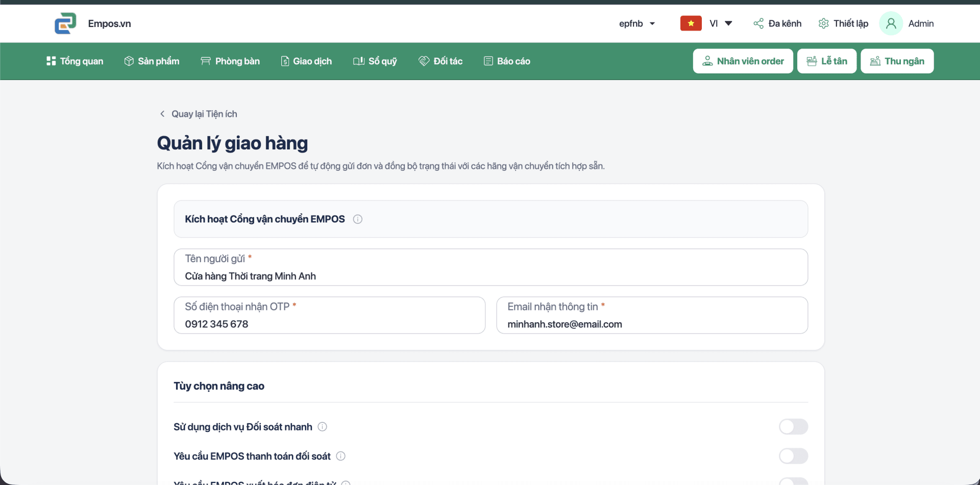Image resolution: width=980 pixels, height=485 pixels.
Task: Expand the epfnb store dropdown
Action: (637, 23)
